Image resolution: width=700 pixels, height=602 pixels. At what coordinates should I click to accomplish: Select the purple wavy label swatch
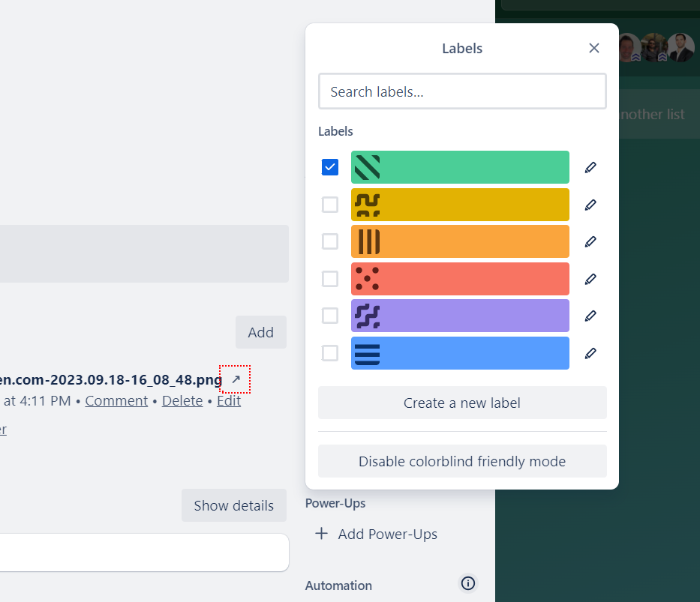pos(460,316)
